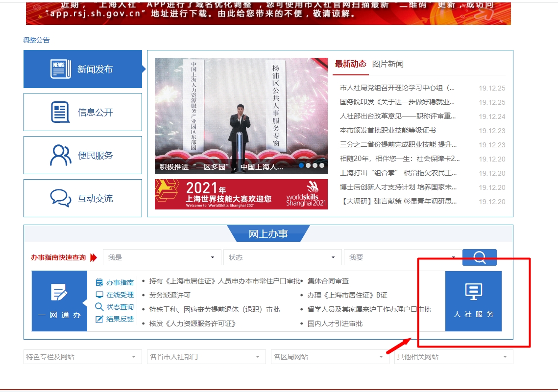
Task: Click the 互动交流 chat bubbles icon
Action: pyautogui.click(x=60, y=198)
